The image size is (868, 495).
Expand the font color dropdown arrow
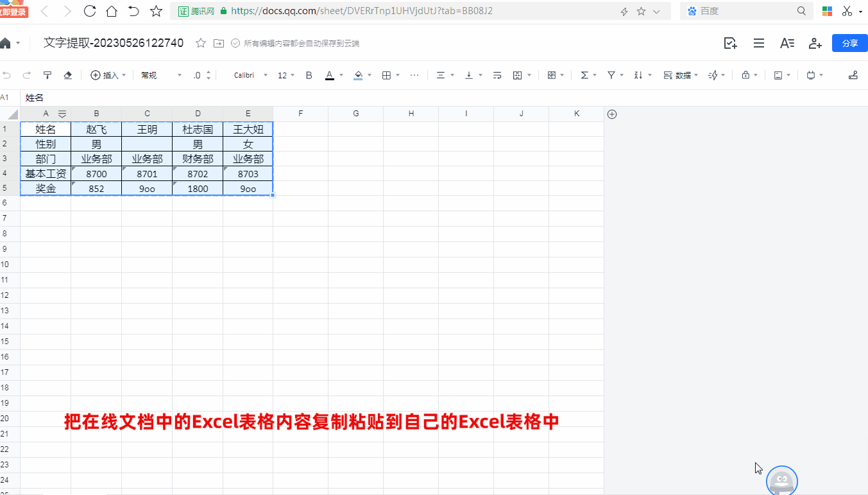(341, 75)
